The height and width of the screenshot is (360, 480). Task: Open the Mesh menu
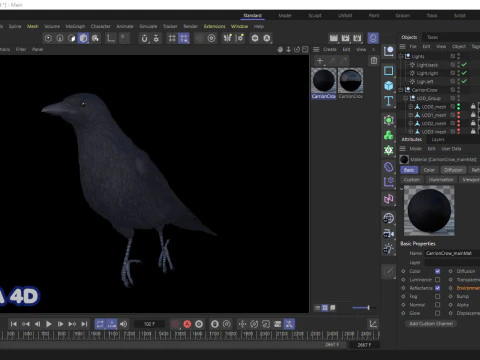pyautogui.click(x=33, y=26)
